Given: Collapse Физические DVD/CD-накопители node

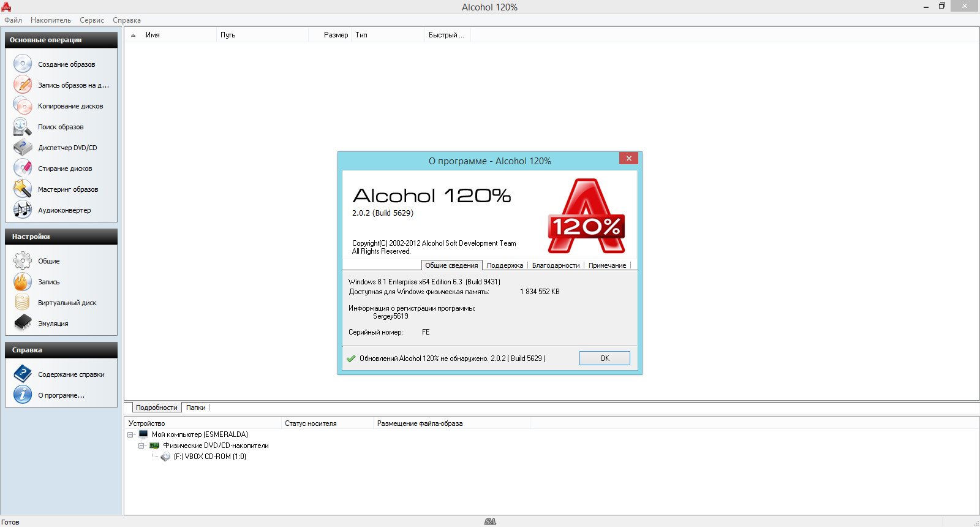Looking at the screenshot, I should pos(141,445).
